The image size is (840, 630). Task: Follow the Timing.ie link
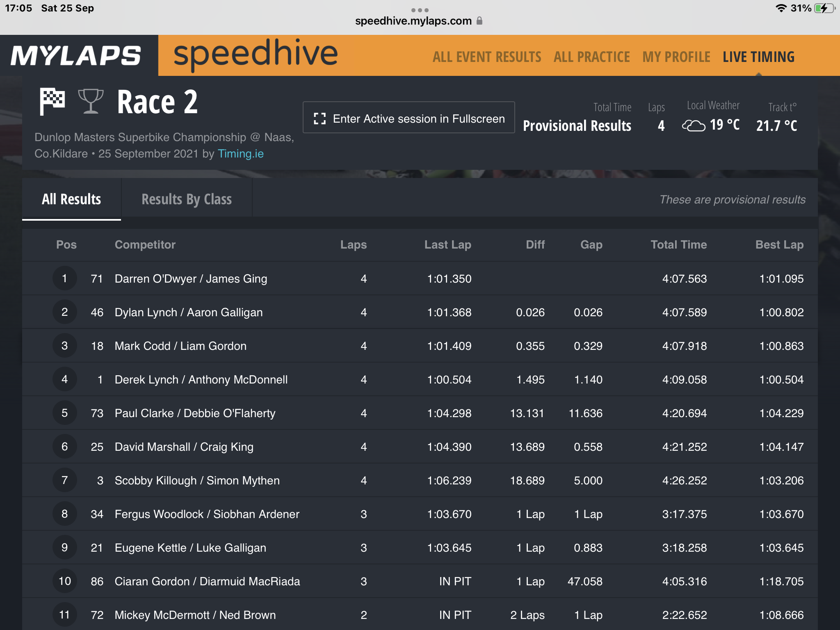[241, 153]
